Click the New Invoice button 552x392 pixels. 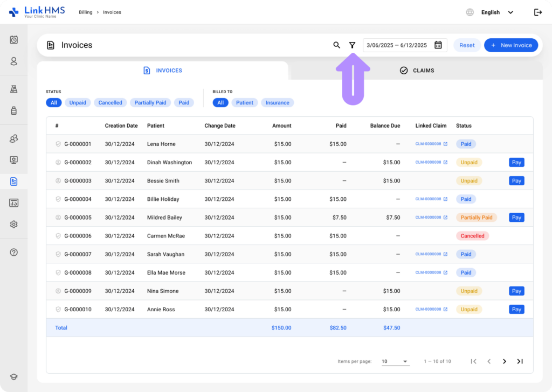click(511, 45)
